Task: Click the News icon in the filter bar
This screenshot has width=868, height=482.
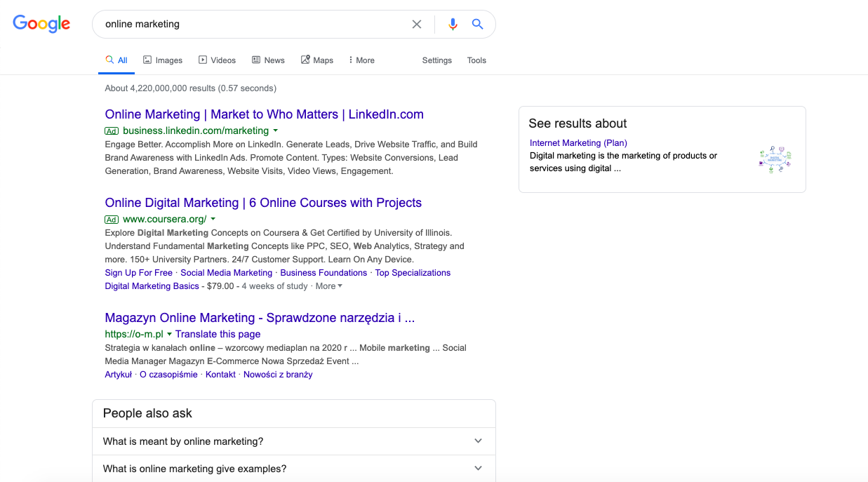Action: coord(255,60)
